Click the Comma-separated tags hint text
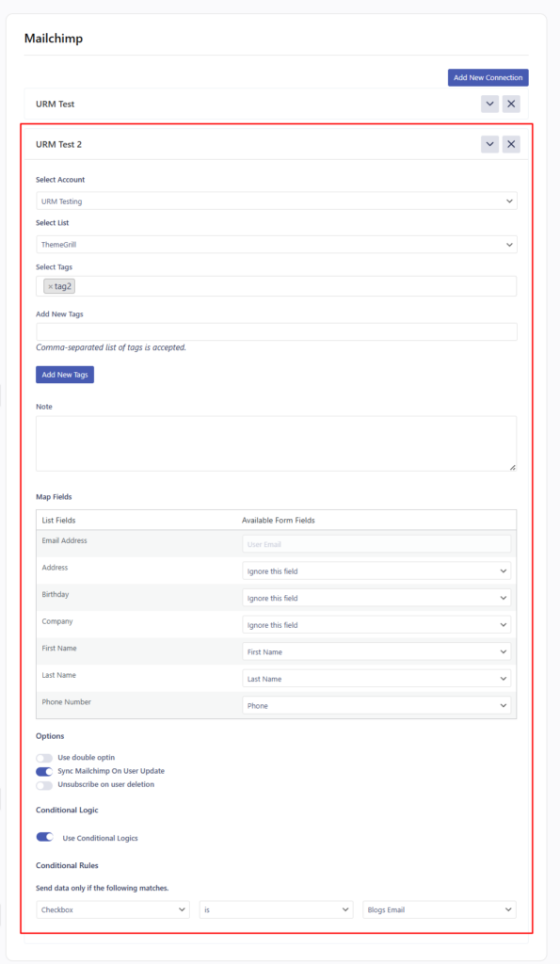This screenshot has height=964, width=560. tap(111, 347)
